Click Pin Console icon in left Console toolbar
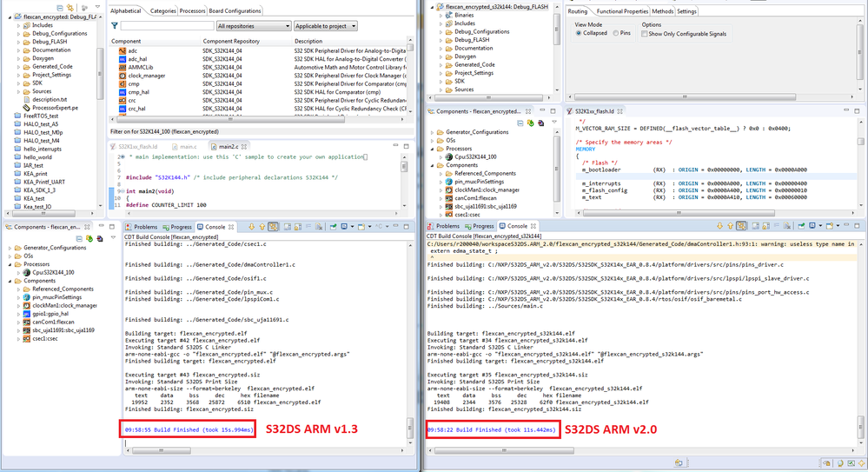The width and height of the screenshot is (868, 472). point(334,227)
